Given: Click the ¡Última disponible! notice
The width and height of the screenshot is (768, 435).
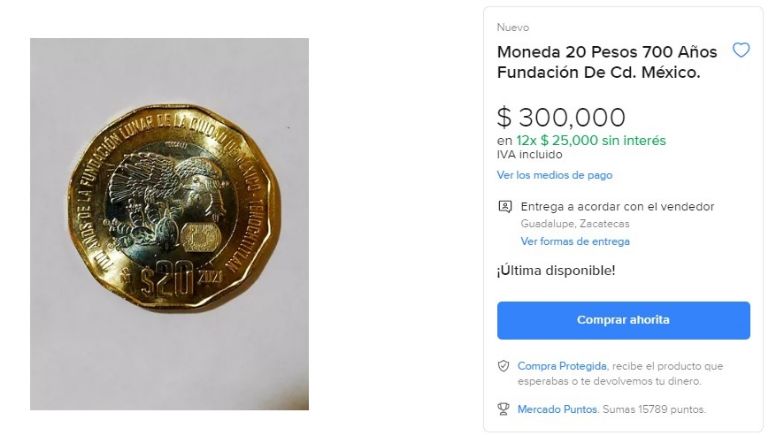Looking at the screenshot, I should point(556,270).
